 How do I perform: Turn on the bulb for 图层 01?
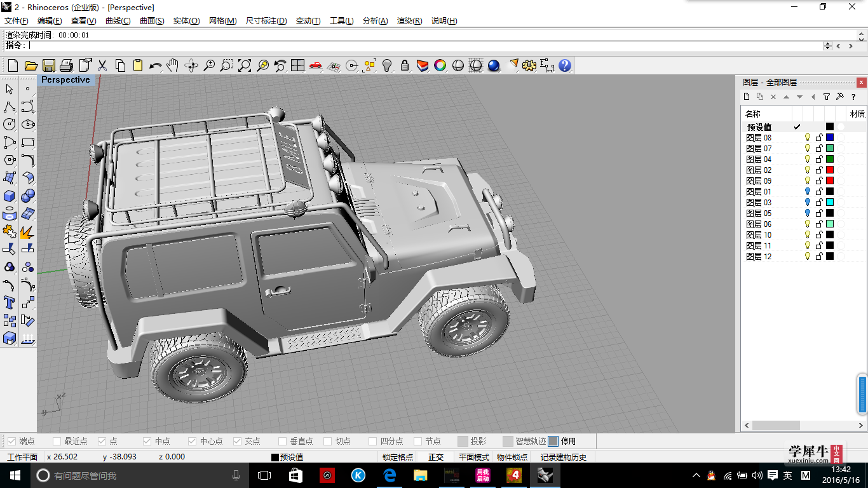pos(808,192)
